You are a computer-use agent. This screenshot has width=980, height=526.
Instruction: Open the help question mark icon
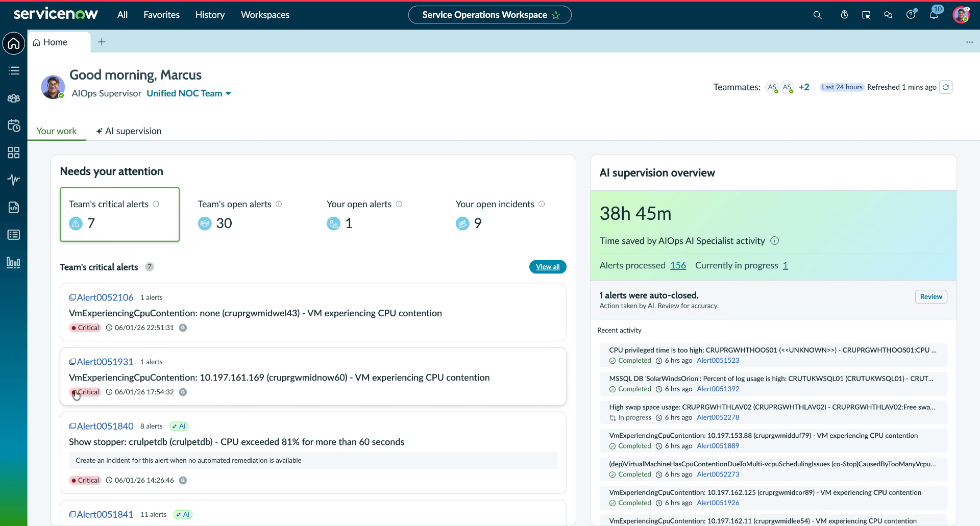tap(911, 15)
